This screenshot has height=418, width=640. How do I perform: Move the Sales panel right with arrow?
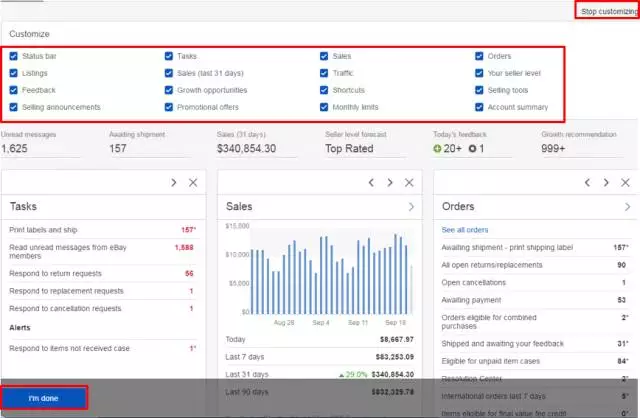click(x=389, y=182)
